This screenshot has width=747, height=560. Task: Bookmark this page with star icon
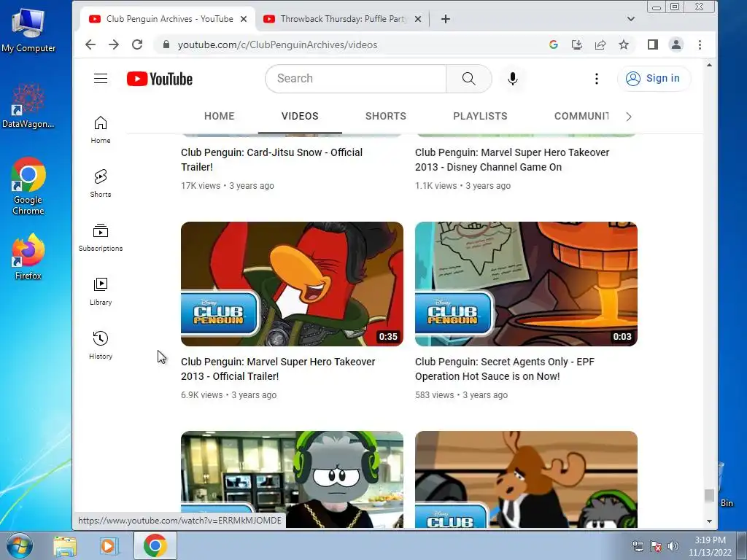624,44
